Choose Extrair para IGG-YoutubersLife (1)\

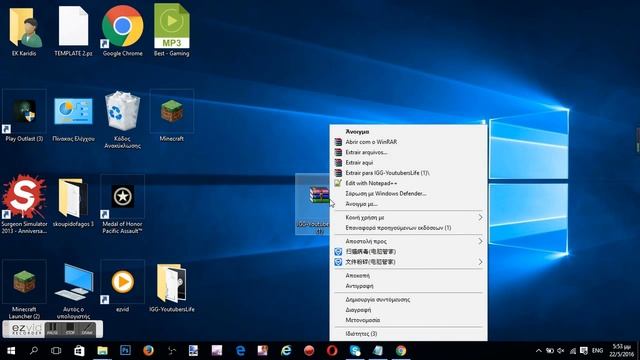pos(408,173)
